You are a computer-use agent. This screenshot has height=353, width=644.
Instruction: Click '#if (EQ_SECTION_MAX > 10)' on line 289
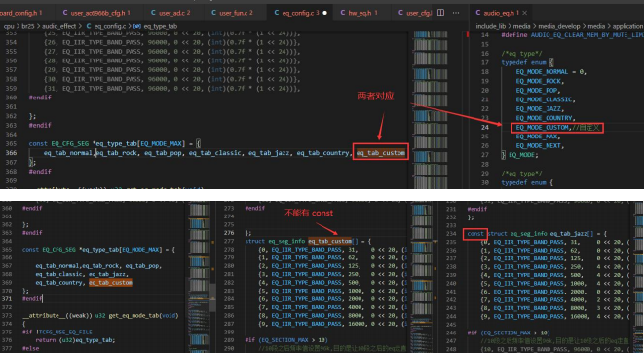point(286,340)
